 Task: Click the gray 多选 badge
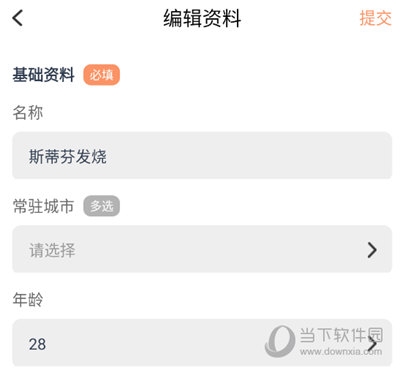coord(101,206)
